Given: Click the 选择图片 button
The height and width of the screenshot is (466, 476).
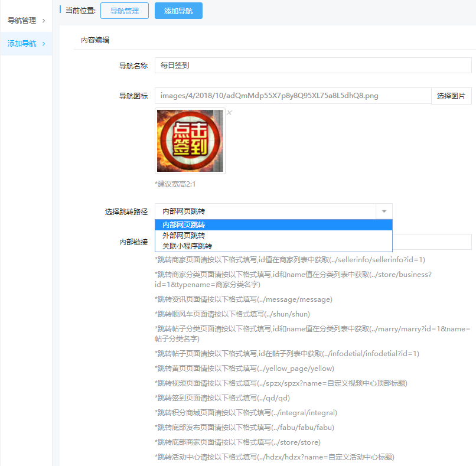Looking at the screenshot, I should [451, 96].
